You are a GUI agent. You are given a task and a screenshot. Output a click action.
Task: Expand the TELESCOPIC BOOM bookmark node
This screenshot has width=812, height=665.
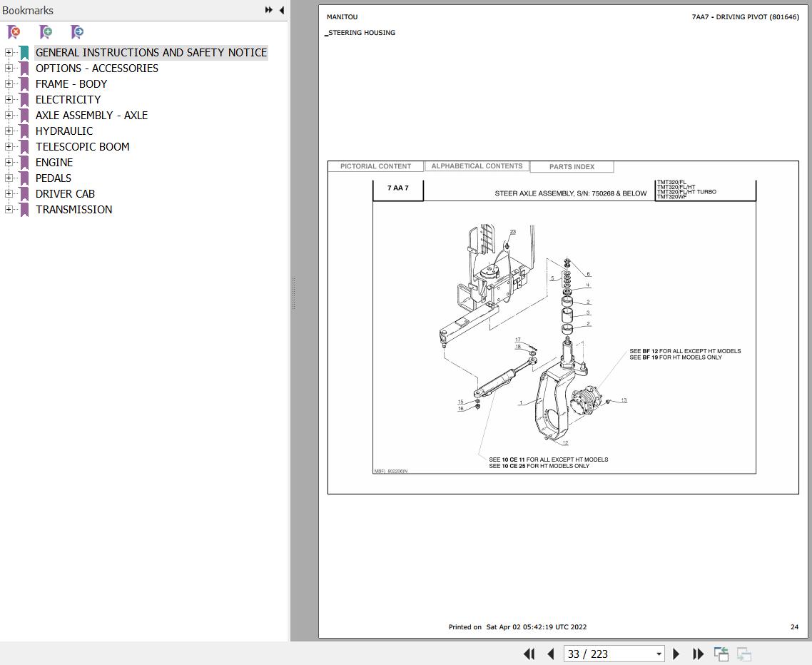(x=8, y=146)
